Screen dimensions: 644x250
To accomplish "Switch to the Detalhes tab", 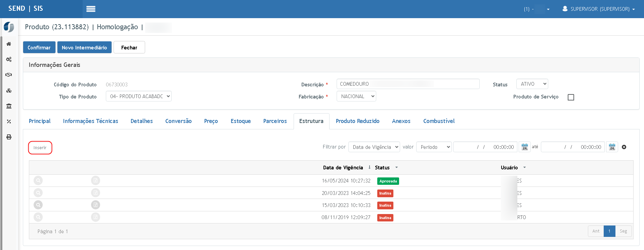I will tap(142, 121).
